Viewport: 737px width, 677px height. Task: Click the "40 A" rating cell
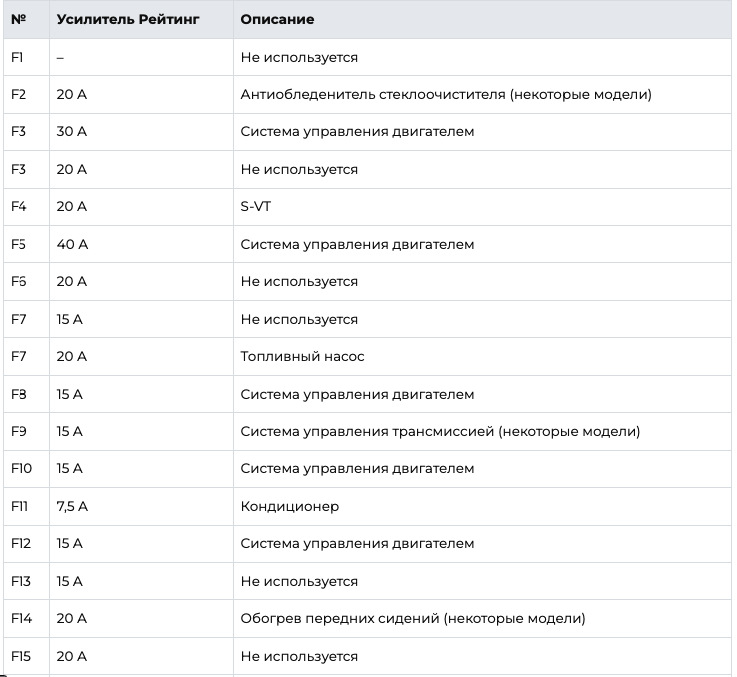tap(72, 244)
